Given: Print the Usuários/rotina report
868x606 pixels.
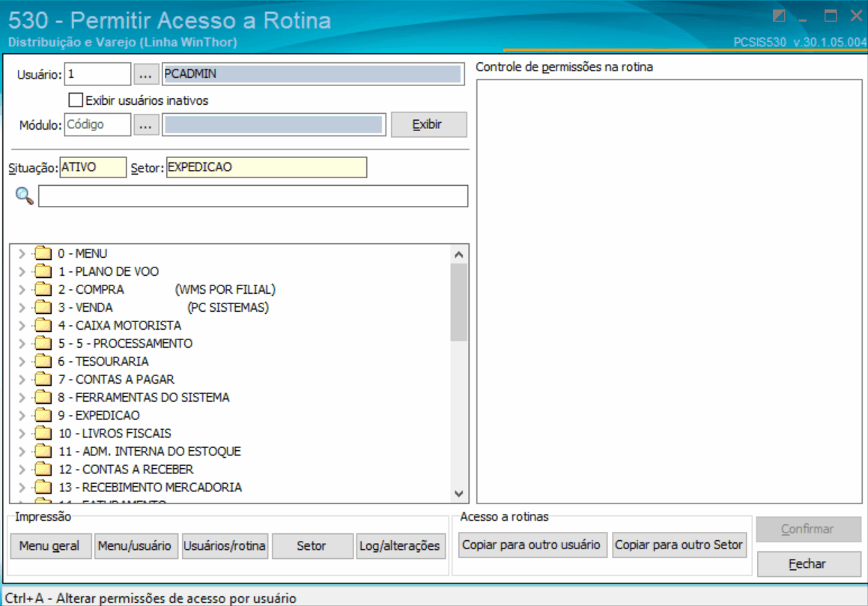Looking at the screenshot, I should 225,546.
